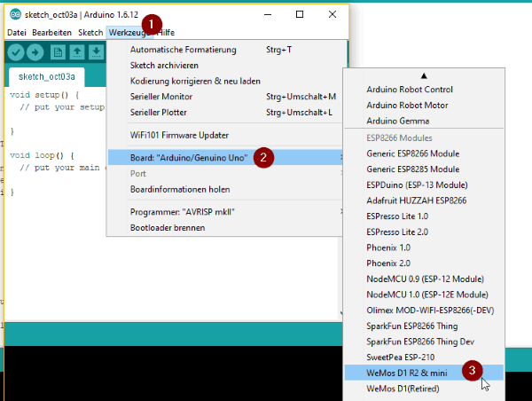532x401 pixels.
Task: Click Bootloader brennen menu entry
Action: pos(168,227)
